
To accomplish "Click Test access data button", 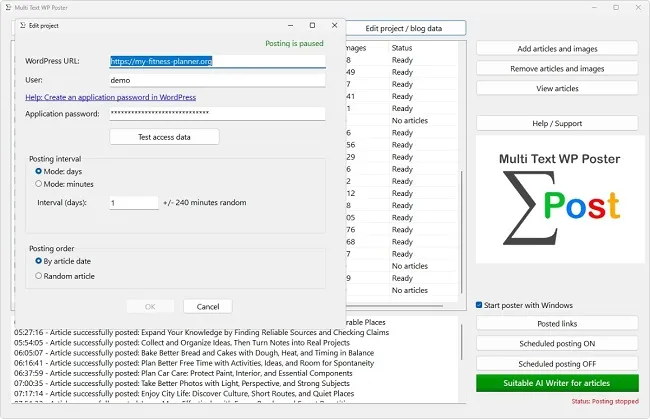I will pos(164,137).
